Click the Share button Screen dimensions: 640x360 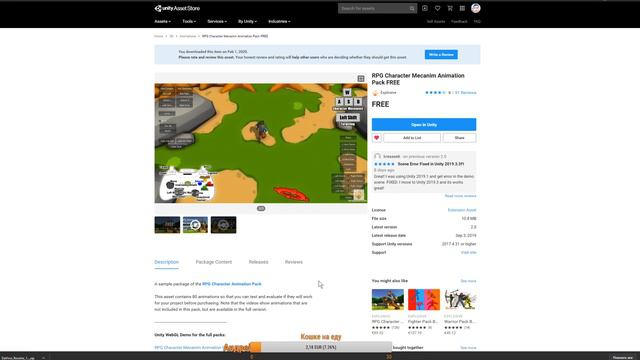[x=460, y=138]
